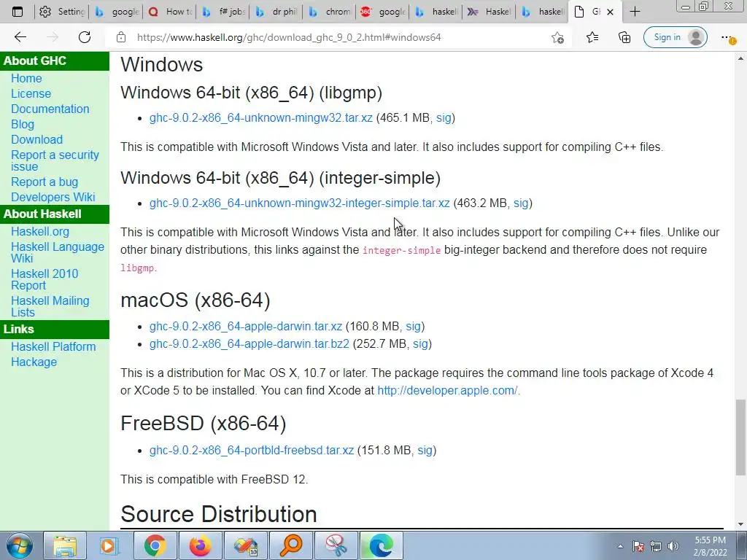This screenshot has height=560, width=747.
Task: Switch to the 'chrom' tab
Action: point(330,12)
